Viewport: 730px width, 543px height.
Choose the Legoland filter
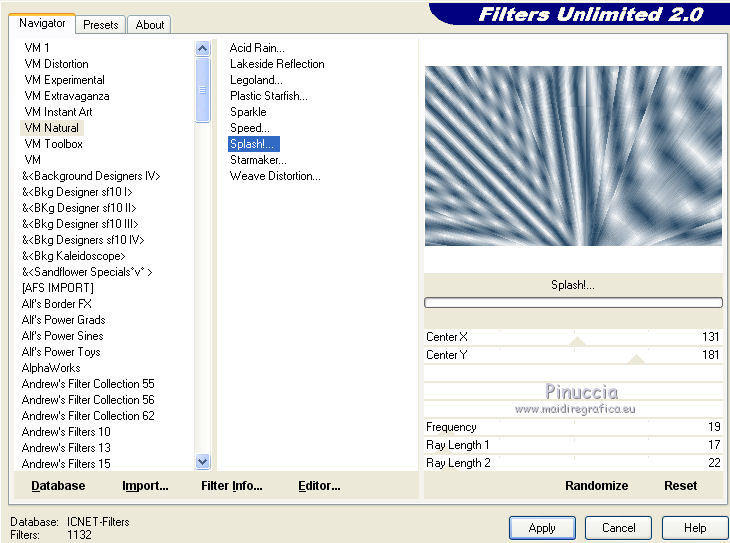[256, 80]
